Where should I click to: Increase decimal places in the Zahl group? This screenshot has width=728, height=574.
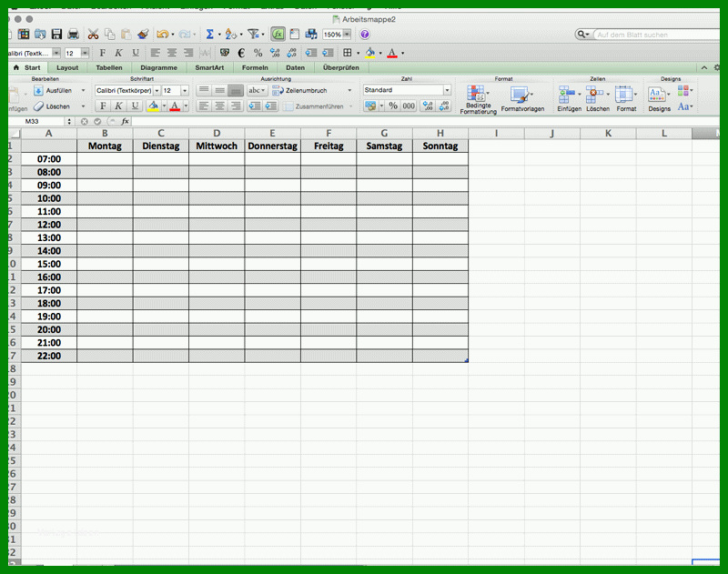click(x=428, y=106)
